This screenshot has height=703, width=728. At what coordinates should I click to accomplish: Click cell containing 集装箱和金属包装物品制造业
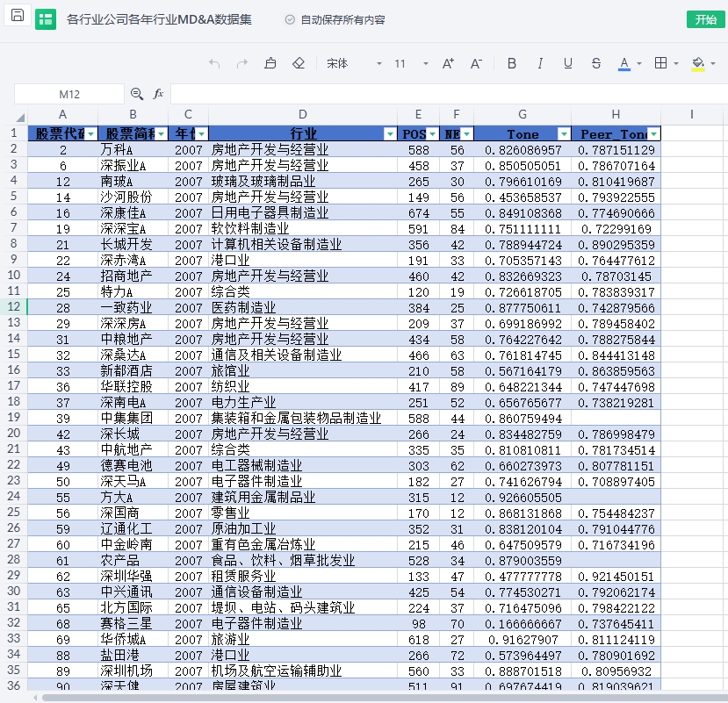pos(303,418)
